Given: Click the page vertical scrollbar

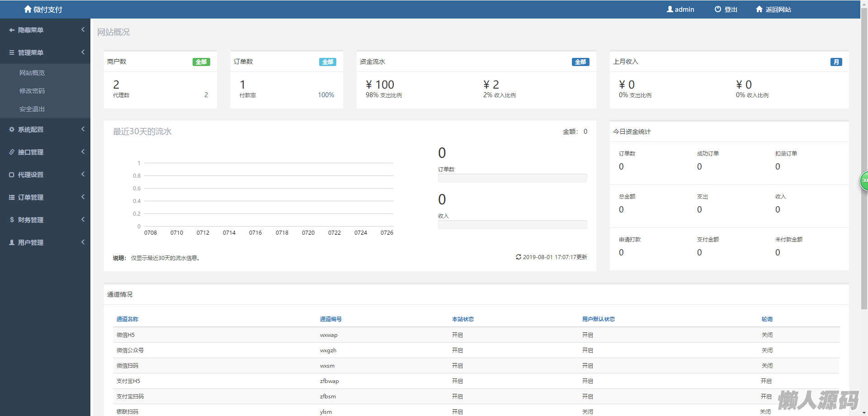Looking at the screenshot, I should 864,158.
